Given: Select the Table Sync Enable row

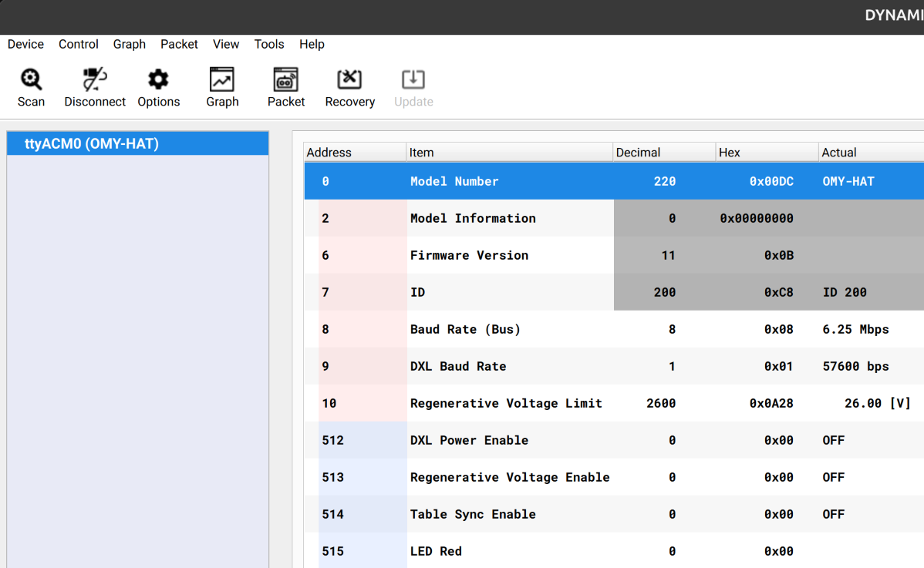Looking at the screenshot, I should pyautogui.click(x=540, y=514).
